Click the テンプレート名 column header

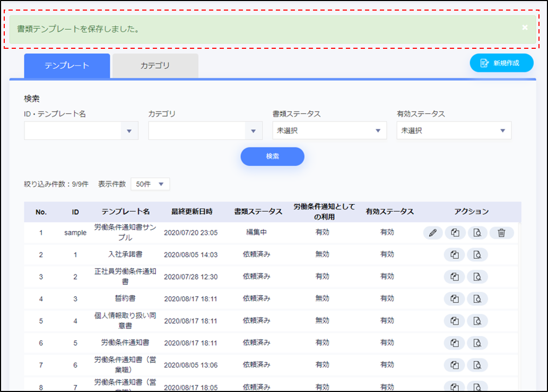pyautogui.click(x=126, y=212)
